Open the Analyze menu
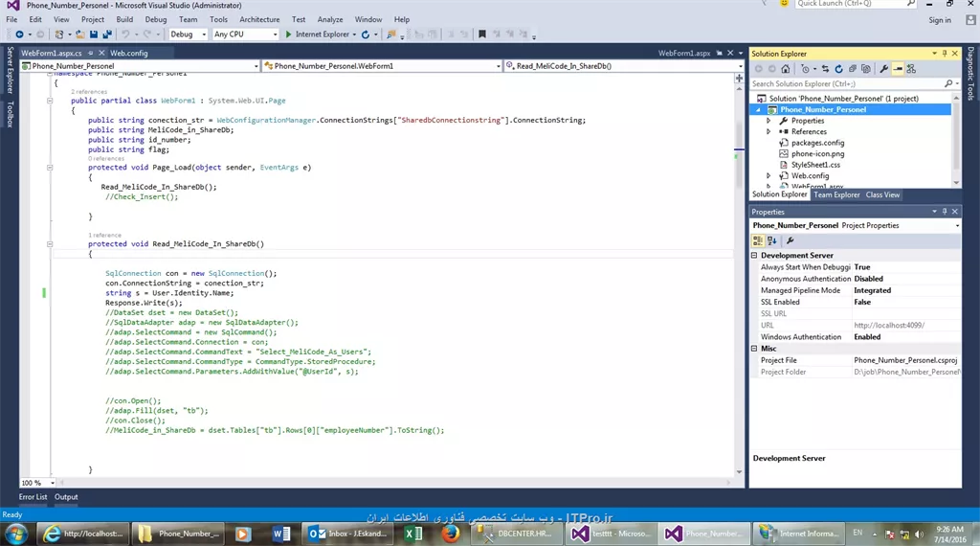The height and width of the screenshot is (546, 980). point(330,19)
